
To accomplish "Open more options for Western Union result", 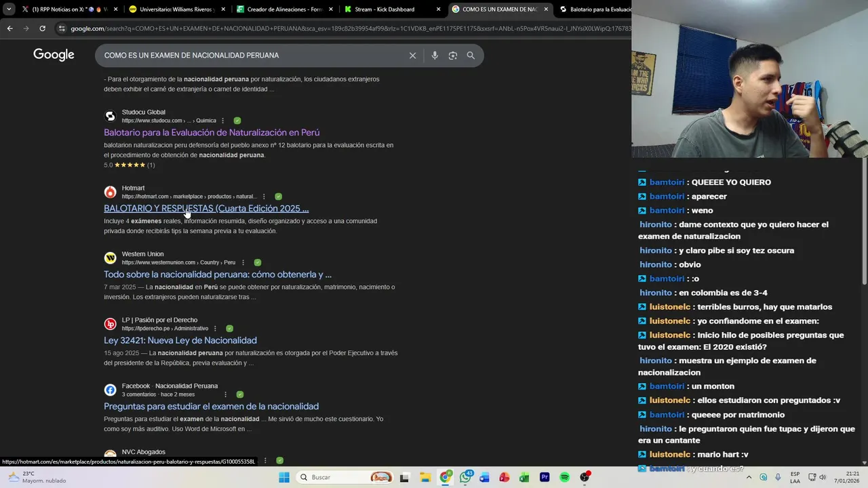I will tap(243, 262).
